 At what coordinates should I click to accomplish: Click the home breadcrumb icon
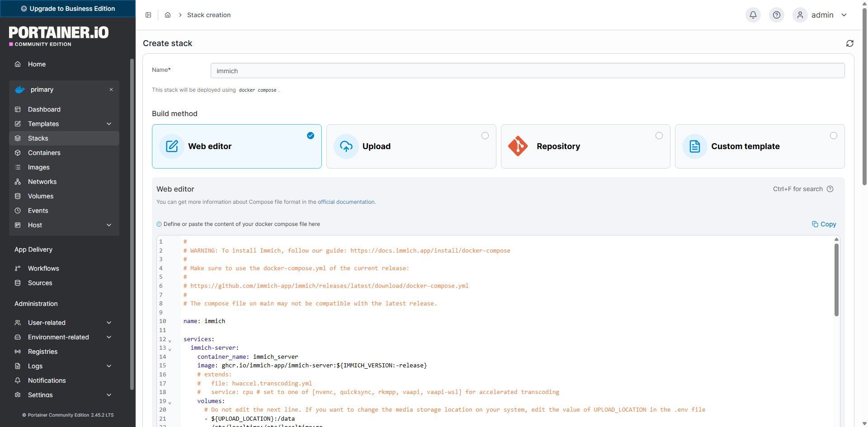(x=168, y=15)
